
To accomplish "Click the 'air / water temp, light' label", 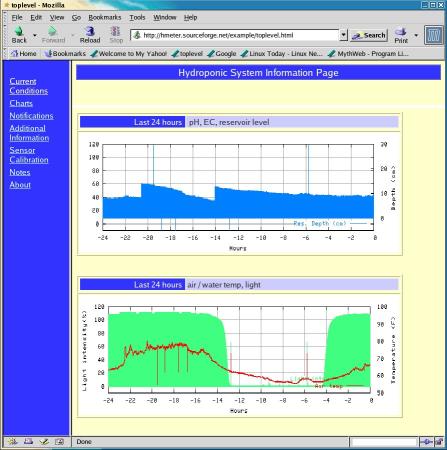I will click(224, 285).
